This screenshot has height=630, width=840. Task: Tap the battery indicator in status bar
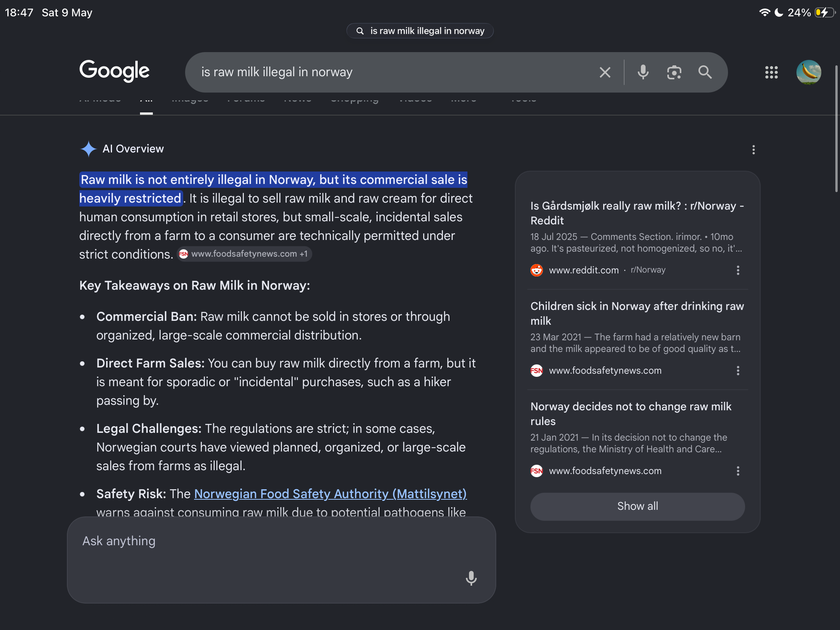(825, 12)
